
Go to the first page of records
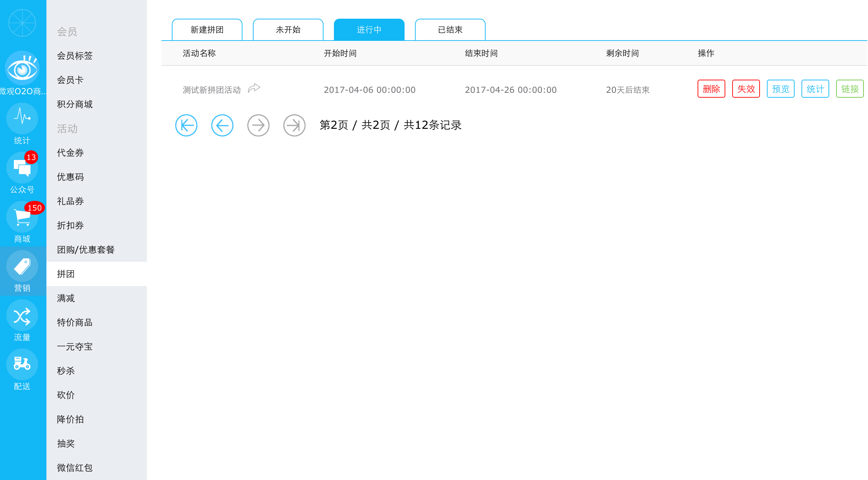tap(186, 125)
